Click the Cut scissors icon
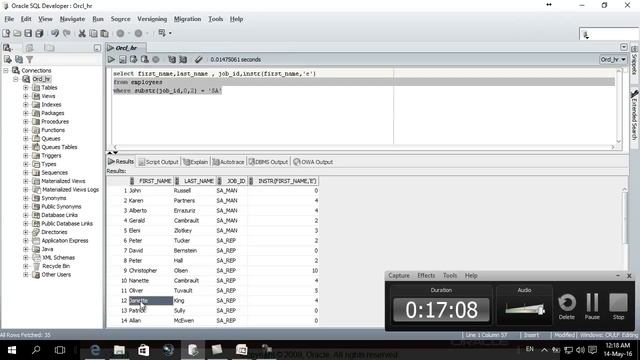This screenshot has width=640, height=360. (x=82, y=33)
